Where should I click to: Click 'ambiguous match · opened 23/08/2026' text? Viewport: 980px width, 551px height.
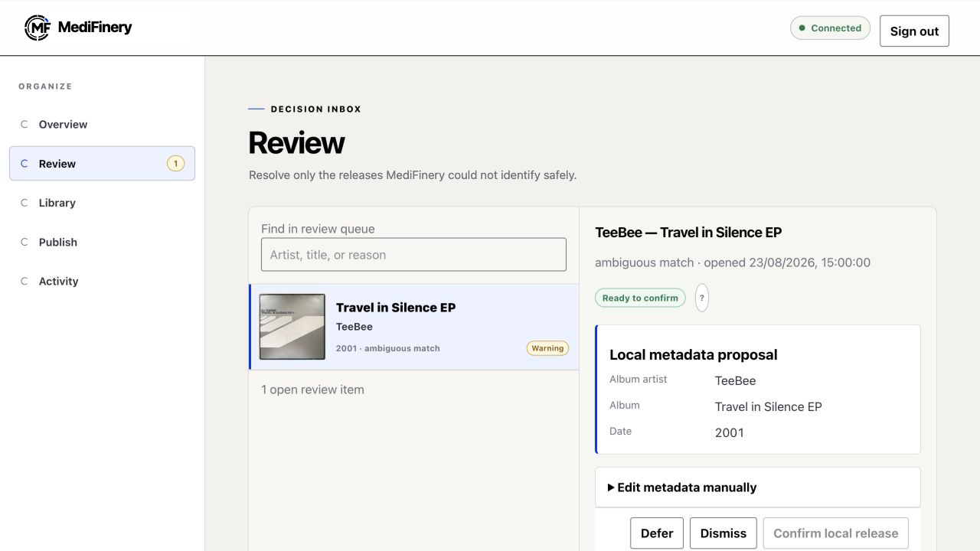click(704, 262)
